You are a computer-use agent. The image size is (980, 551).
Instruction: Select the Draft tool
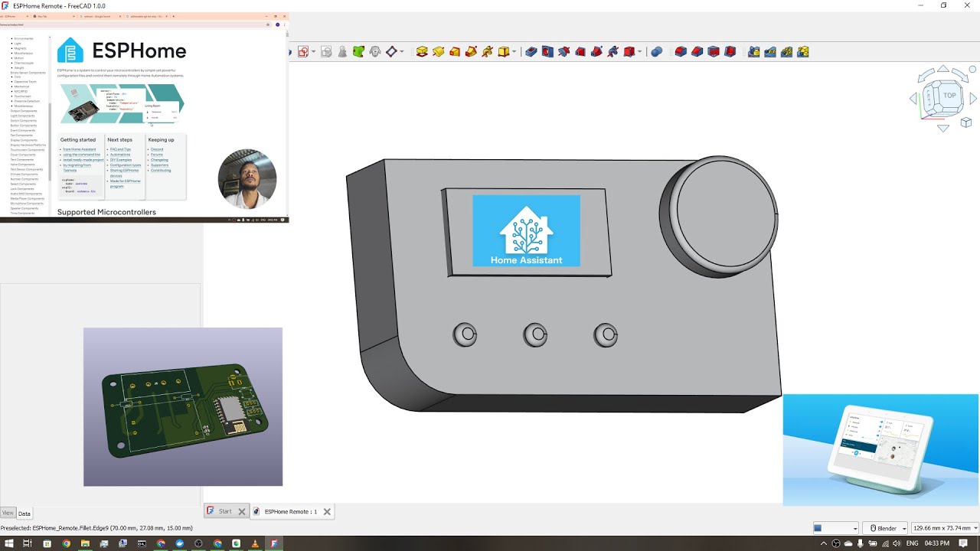(x=714, y=52)
